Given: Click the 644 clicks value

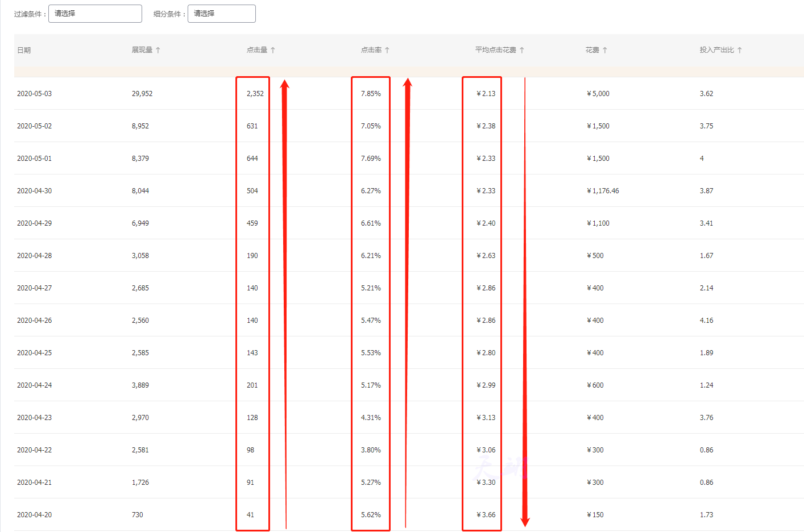Looking at the screenshot, I should coord(252,159).
